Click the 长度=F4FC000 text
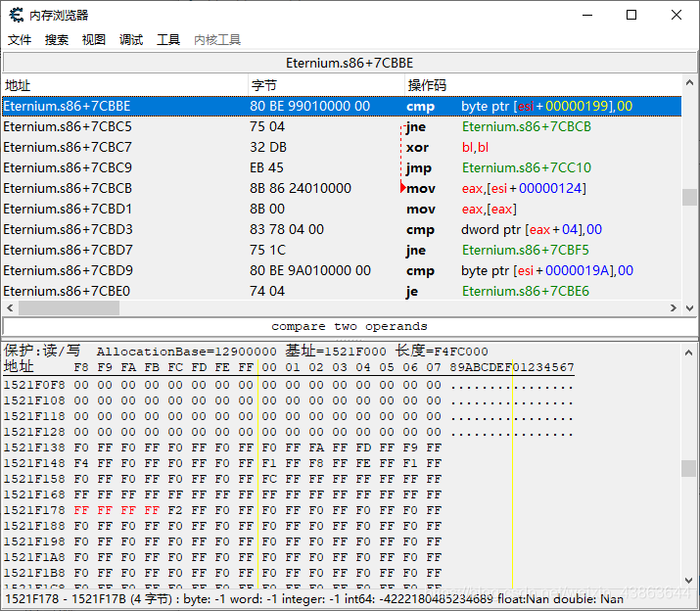700x611 pixels. (x=442, y=352)
